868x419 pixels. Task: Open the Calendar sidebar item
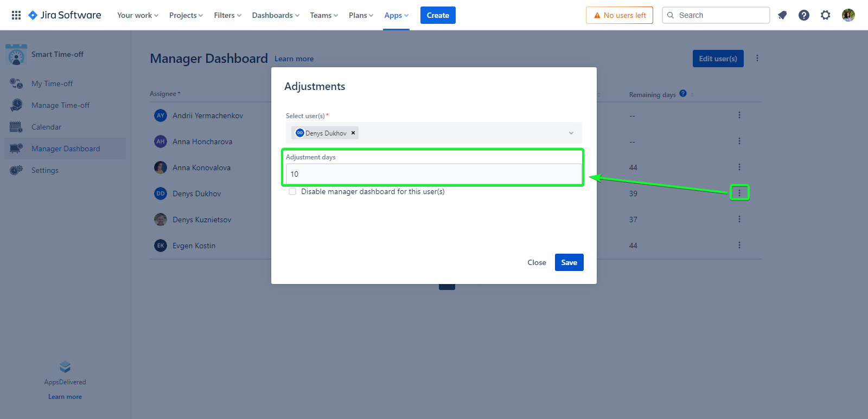coord(46,127)
